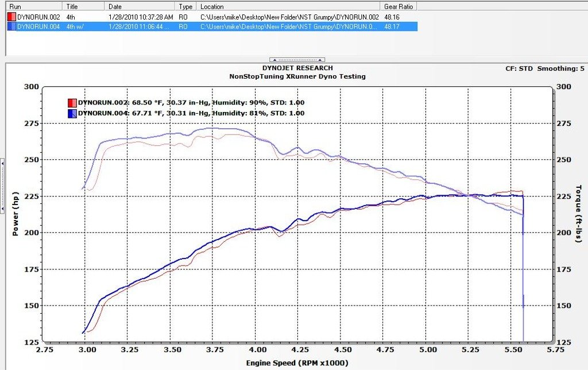Click the RO type cell of DYNORUN.002
Viewport: 588px width, 370px height.
[183, 17]
